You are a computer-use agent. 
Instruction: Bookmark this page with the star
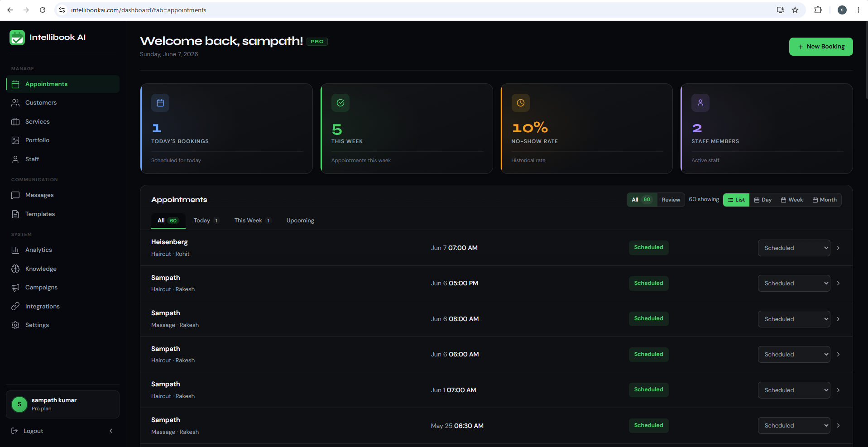point(795,10)
